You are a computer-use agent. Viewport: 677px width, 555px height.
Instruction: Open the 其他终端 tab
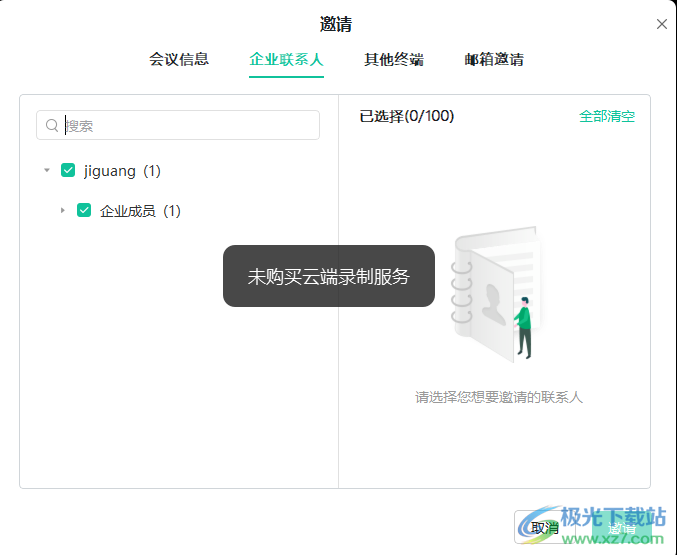click(393, 59)
